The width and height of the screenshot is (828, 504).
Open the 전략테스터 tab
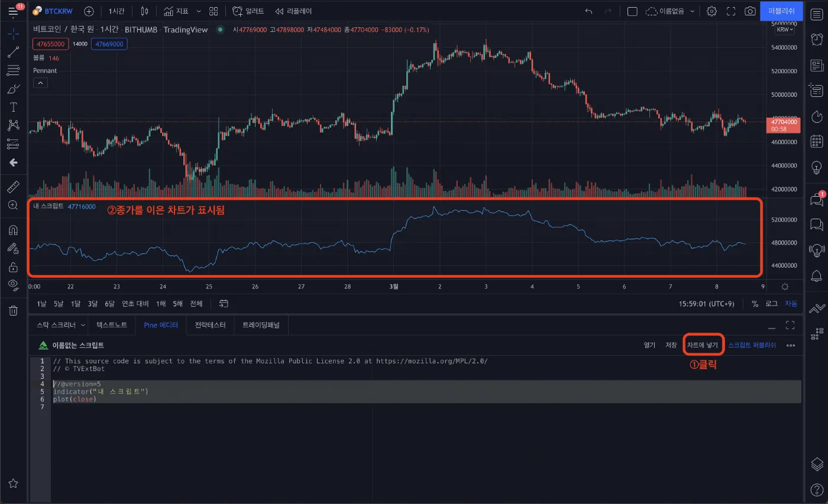211,325
